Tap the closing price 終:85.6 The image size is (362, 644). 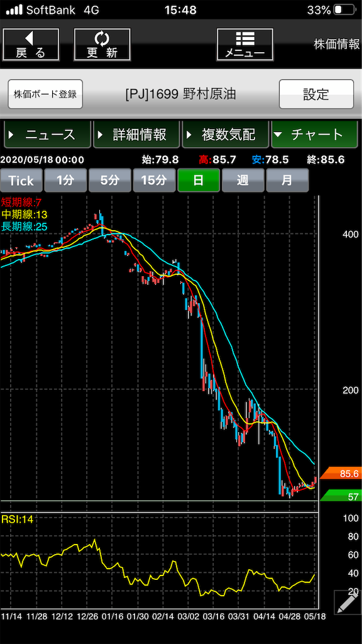coord(326,160)
